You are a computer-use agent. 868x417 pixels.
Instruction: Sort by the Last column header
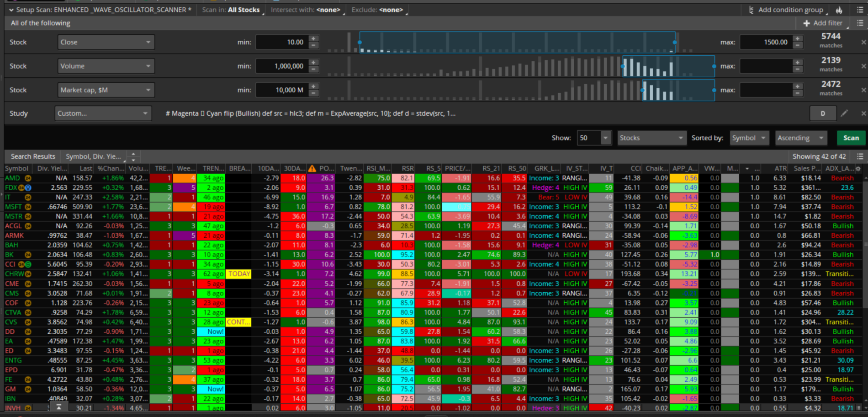click(x=86, y=169)
